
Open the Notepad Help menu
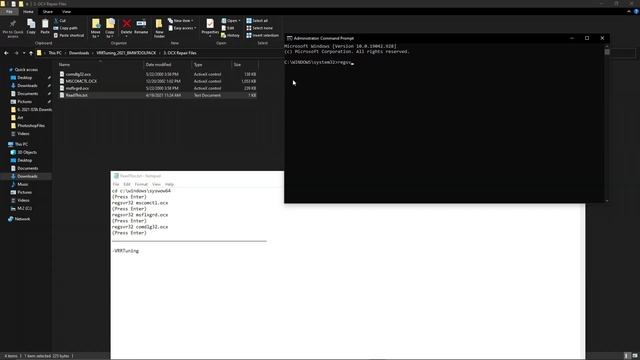coord(169,184)
